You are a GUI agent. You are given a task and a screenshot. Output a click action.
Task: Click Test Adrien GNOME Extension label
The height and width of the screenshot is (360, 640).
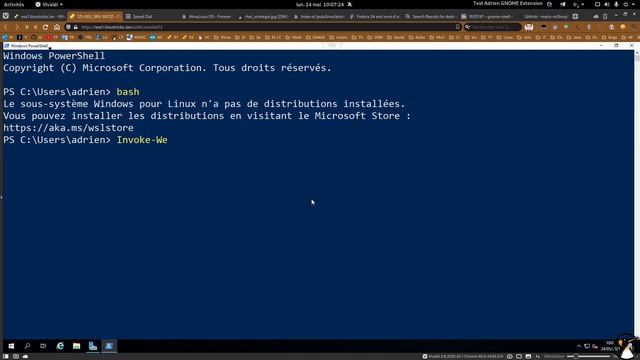pos(508,4)
